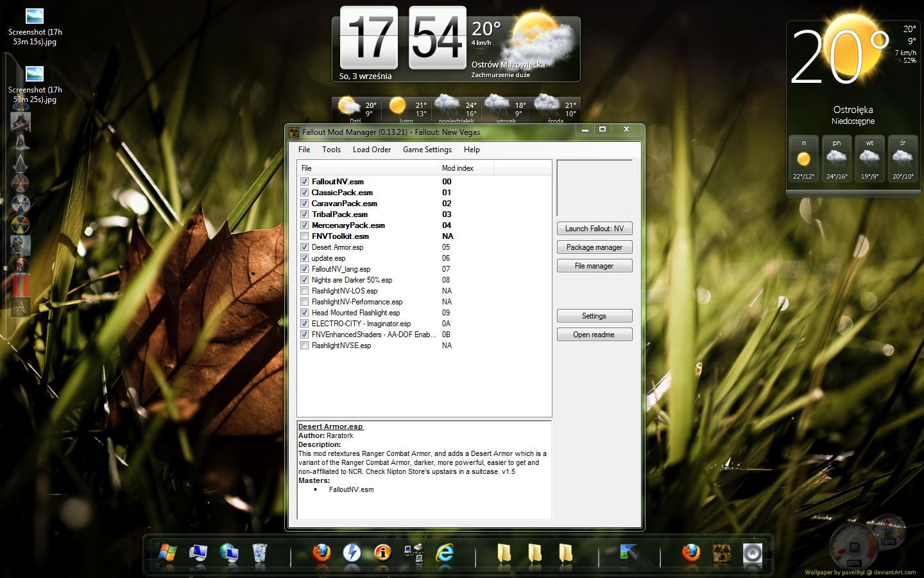Open the File manager
This screenshot has width=924, height=578.
tap(594, 266)
